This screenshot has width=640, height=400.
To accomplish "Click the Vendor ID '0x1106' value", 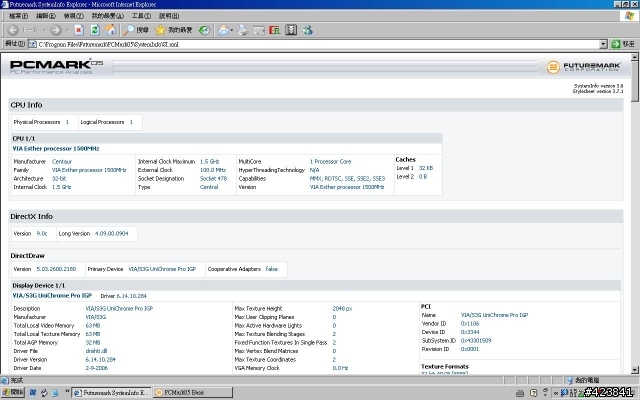I will pos(470,324).
